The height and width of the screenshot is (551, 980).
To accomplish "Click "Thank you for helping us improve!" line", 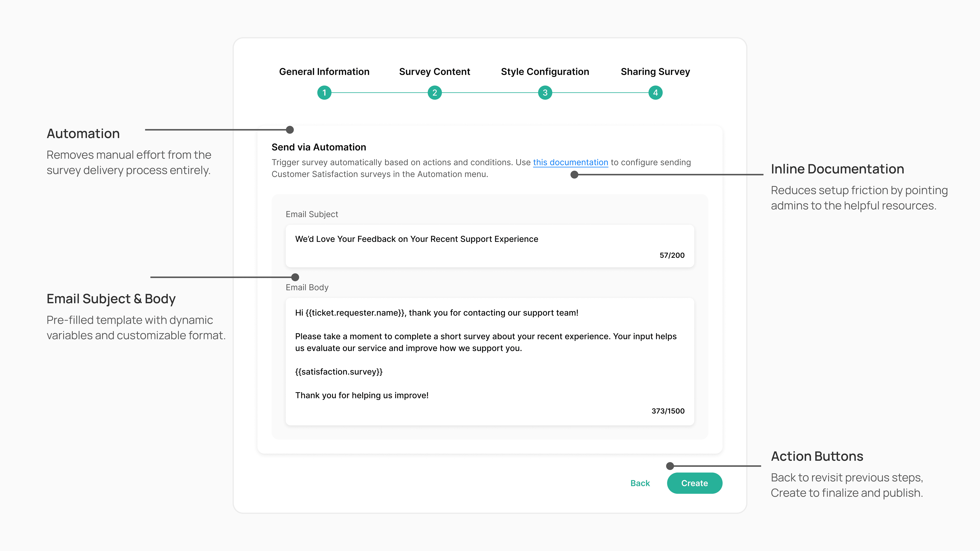I will [361, 395].
